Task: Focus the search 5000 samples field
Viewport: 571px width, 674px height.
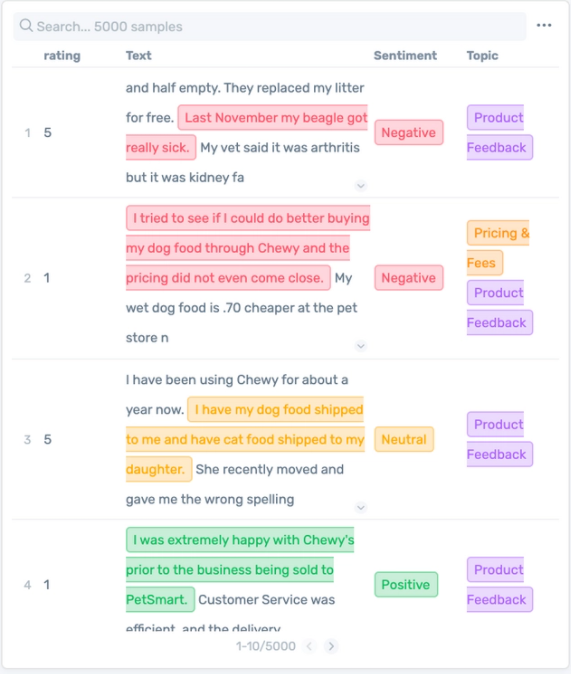Action: [270, 26]
